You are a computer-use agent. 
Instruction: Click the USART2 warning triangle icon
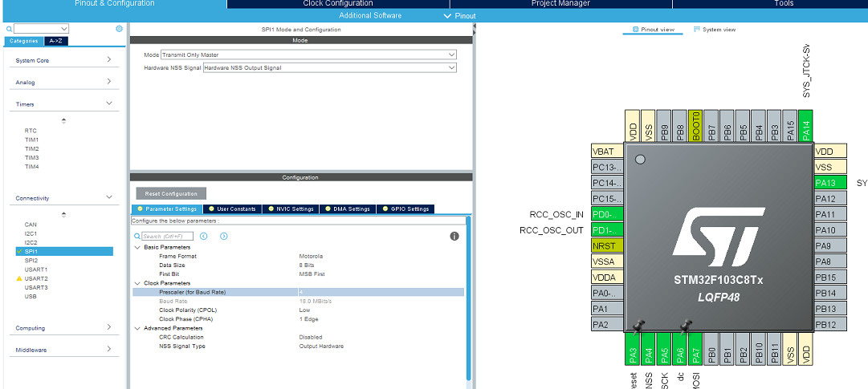(20, 278)
